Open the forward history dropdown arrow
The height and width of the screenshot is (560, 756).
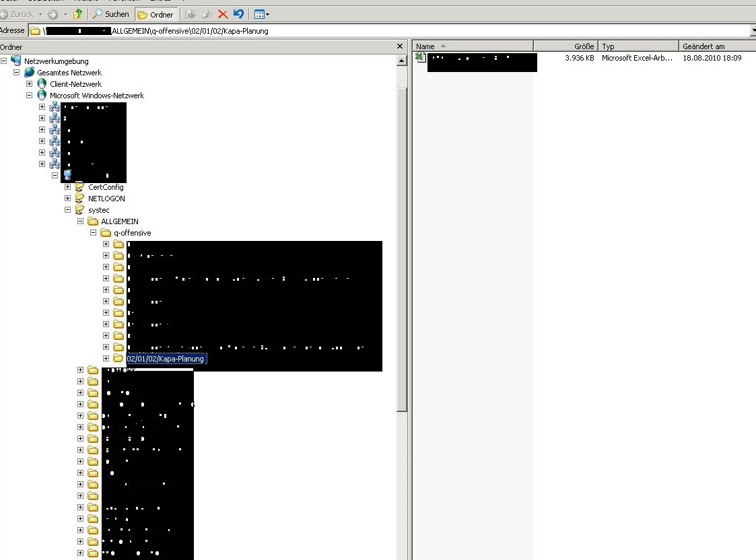click(x=65, y=14)
